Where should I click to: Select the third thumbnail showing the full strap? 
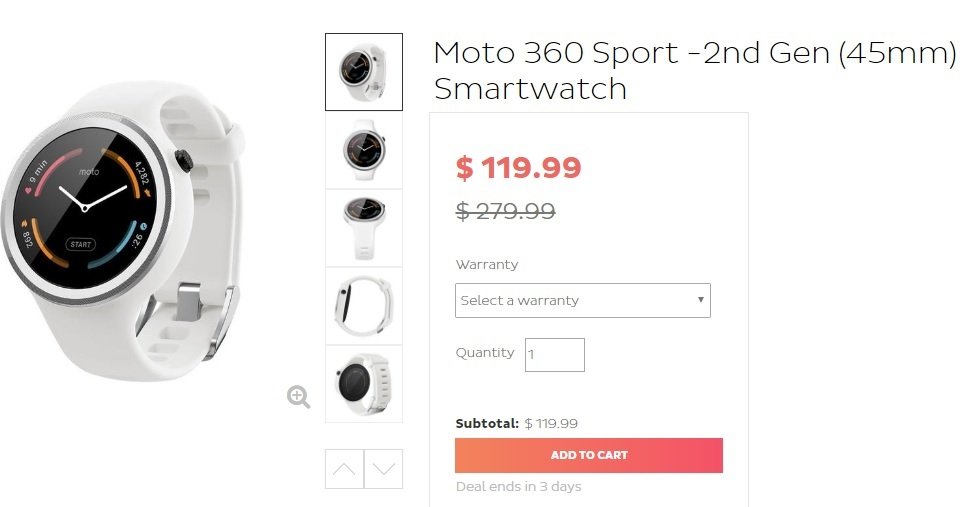(364, 228)
